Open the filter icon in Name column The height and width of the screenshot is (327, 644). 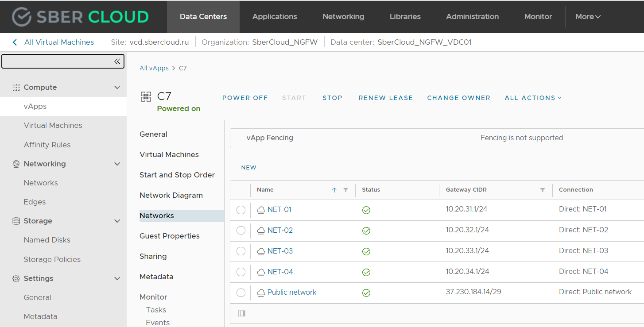click(x=345, y=190)
